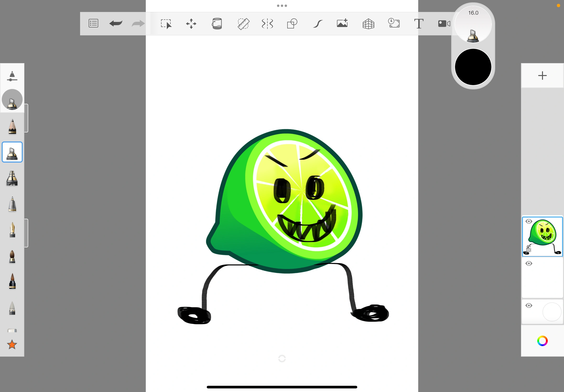Select the Text tool
The width and height of the screenshot is (564, 392).
coord(418,24)
